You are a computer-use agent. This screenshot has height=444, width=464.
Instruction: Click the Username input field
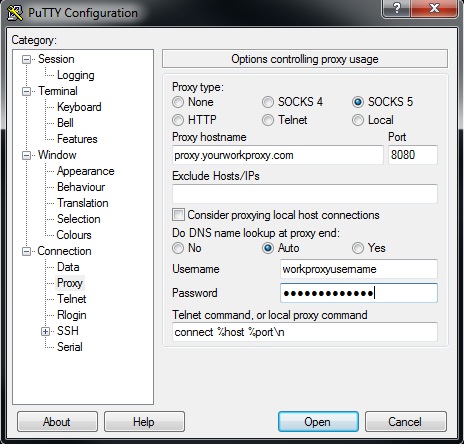click(359, 269)
